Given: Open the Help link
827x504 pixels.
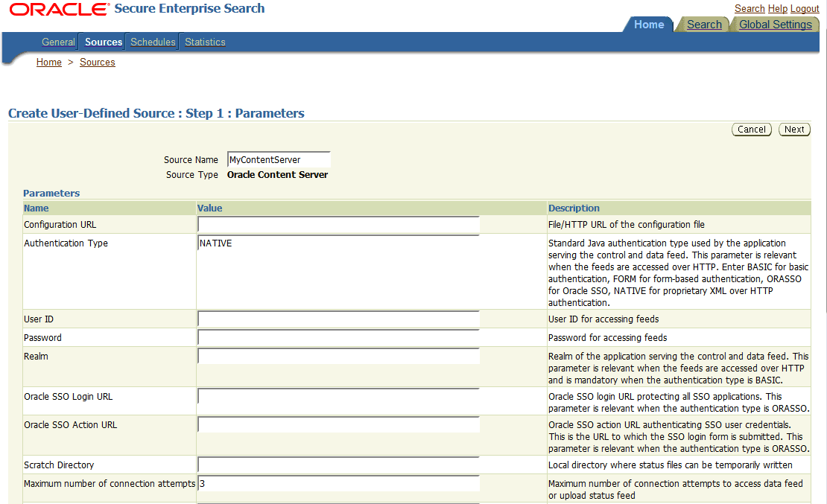Looking at the screenshot, I should click(x=777, y=8).
